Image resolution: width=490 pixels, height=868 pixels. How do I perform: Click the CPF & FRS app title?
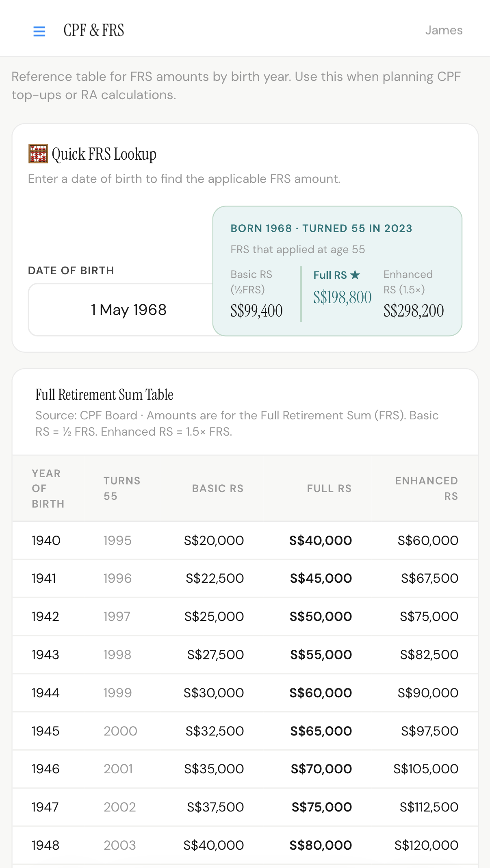(94, 30)
